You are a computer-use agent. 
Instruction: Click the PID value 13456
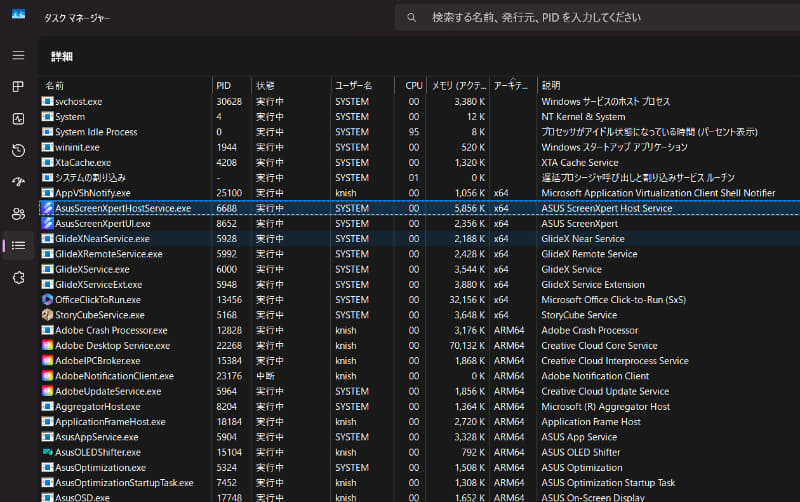click(229, 299)
